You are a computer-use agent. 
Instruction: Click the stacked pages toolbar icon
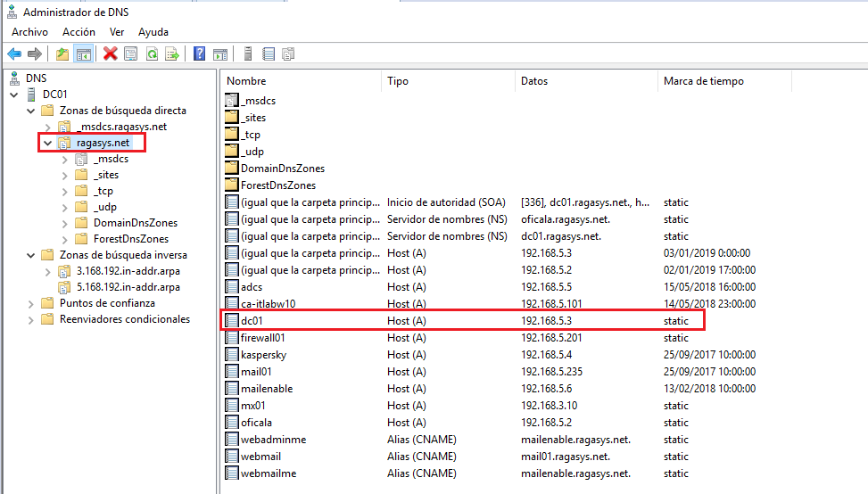288,54
